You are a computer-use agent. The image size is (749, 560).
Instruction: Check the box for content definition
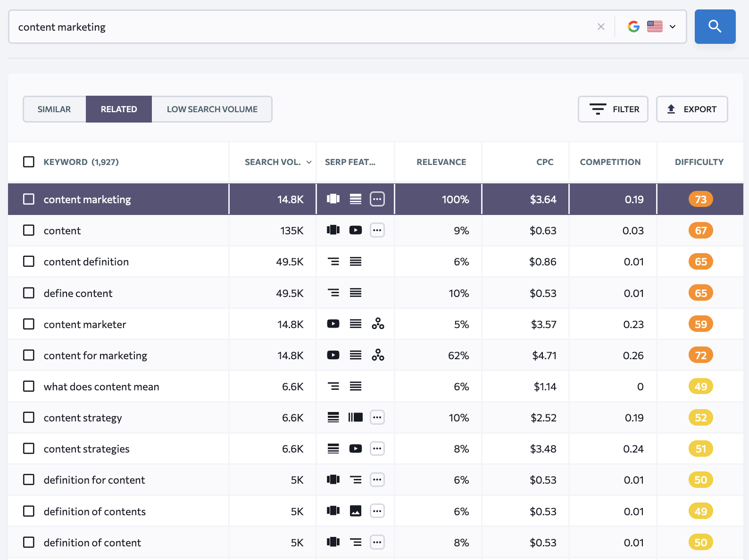(x=29, y=262)
